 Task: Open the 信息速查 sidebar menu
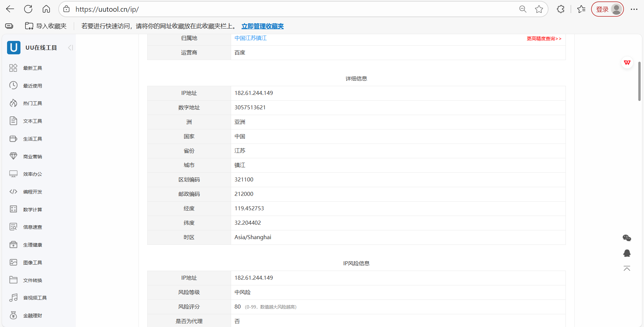(x=13, y=227)
